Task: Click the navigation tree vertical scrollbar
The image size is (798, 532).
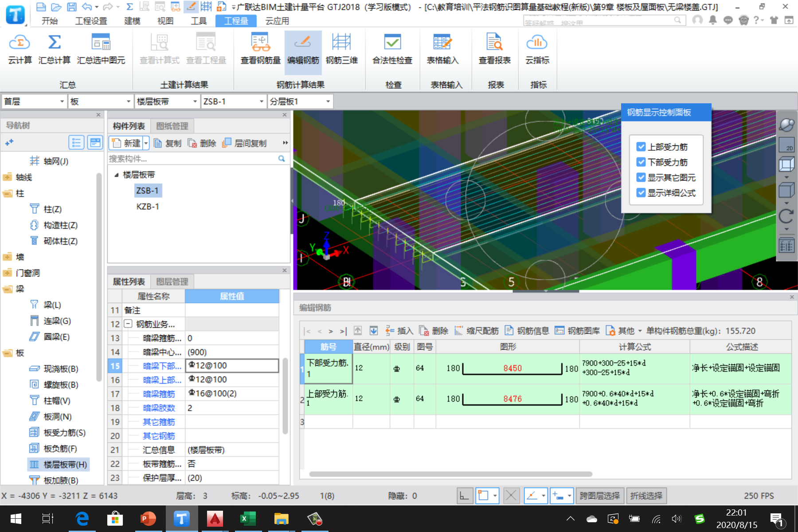Action: [x=99, y=278]
